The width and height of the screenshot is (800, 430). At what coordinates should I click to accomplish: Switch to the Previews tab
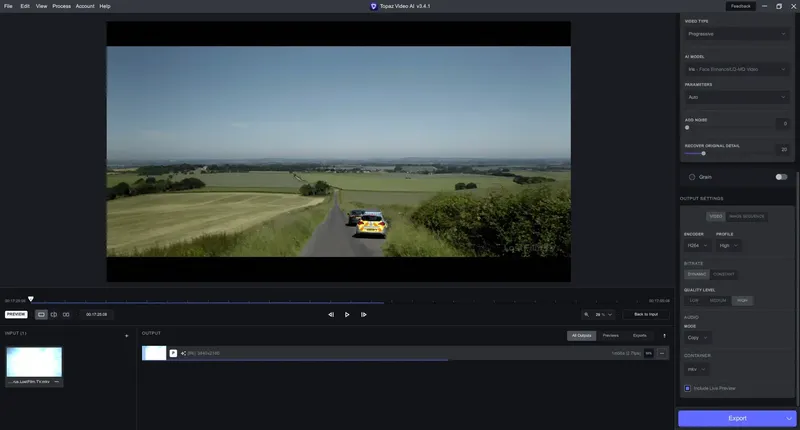pyautogui.click(x=610, y=336)
